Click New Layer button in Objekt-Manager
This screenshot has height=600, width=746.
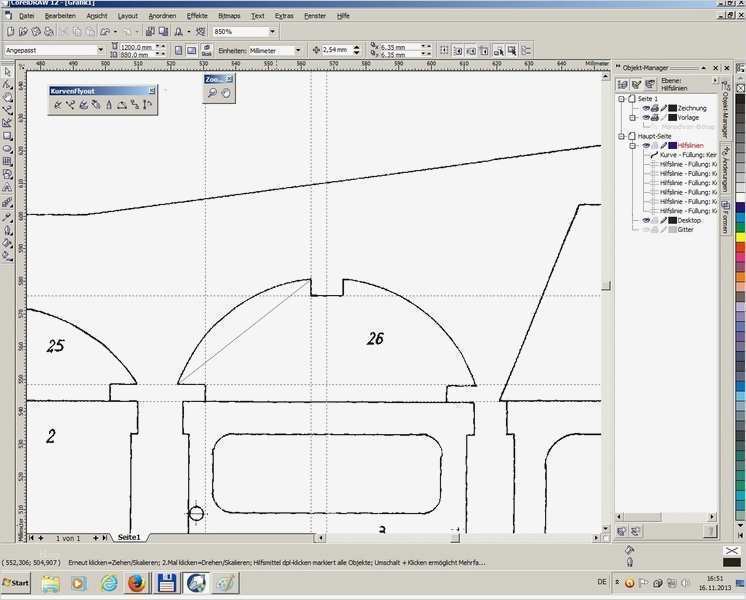coord(622,531)
